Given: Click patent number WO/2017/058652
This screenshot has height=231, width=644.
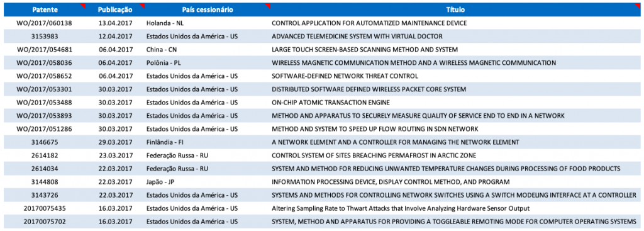Looking at the screenshot, I should point(45,76).
